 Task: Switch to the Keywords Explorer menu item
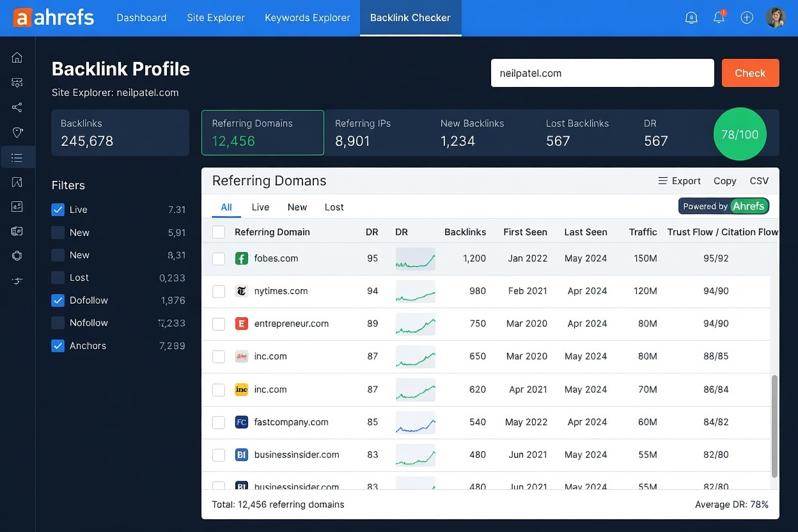(x=308, y=18)
